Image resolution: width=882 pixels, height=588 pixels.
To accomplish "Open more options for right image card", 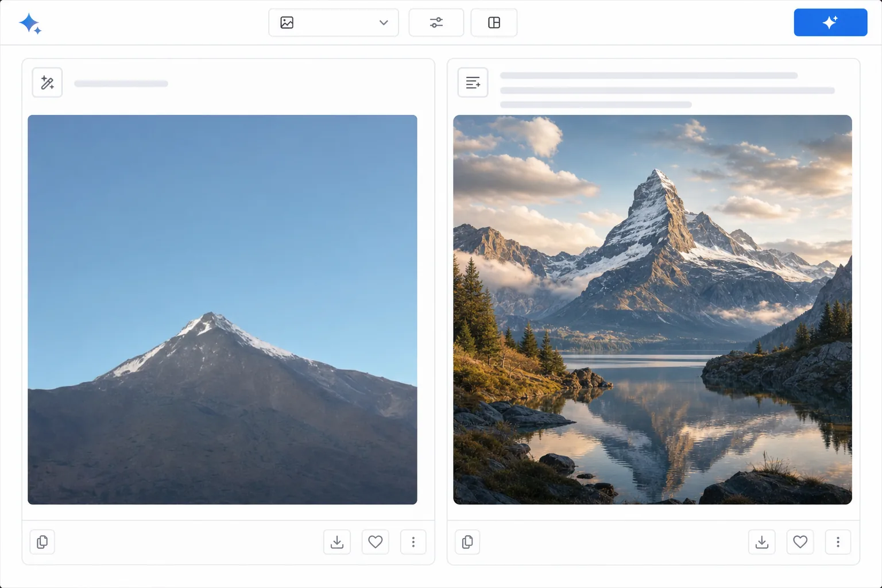I will pyautogui.click(x=838, y=541).
